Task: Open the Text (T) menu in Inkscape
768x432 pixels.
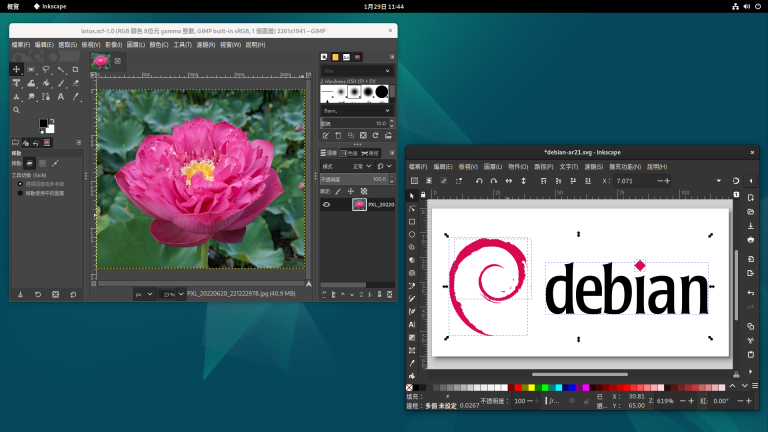Action: [x=568, y=167]
